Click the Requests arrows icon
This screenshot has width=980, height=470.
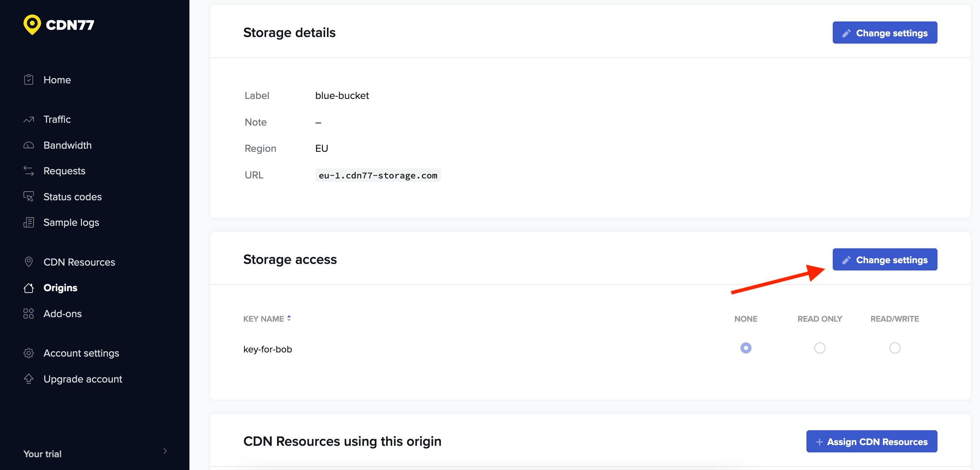pyautogui.click(x=29, y=171)
